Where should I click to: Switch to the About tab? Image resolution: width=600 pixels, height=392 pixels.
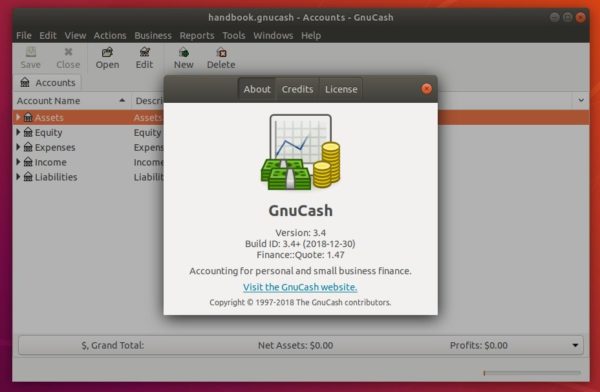(257, 89)
